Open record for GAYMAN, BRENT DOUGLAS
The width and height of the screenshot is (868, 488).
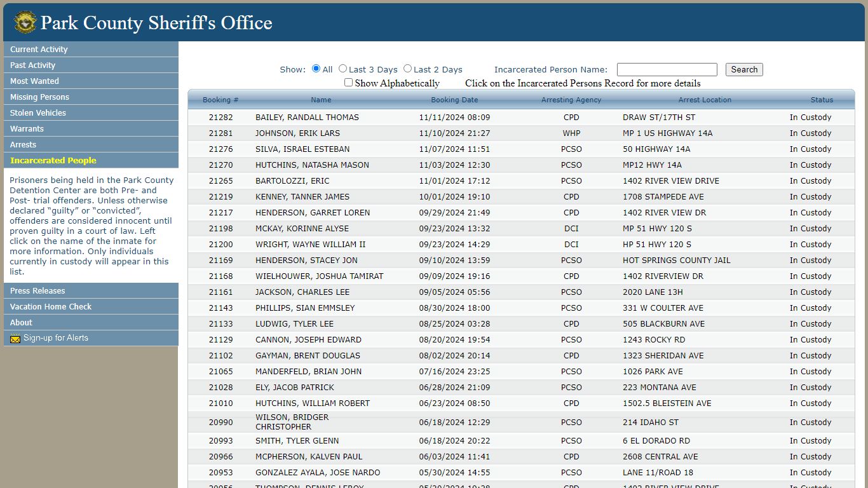[x=521, y=356]
